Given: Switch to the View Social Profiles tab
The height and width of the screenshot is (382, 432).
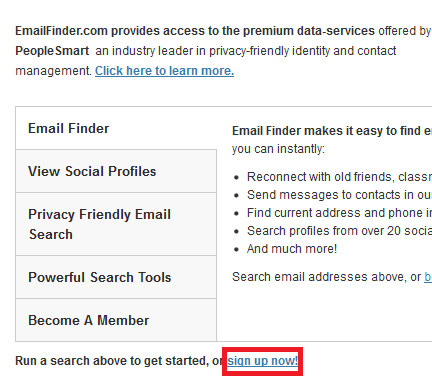Looking at the screenshot, I should [116, 171].
